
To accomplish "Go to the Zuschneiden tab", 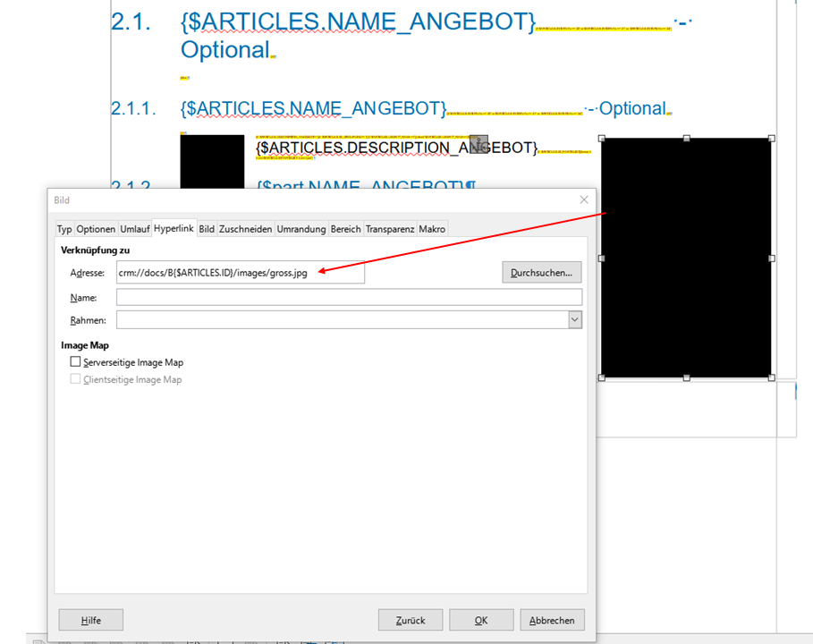I will [246, 229].
